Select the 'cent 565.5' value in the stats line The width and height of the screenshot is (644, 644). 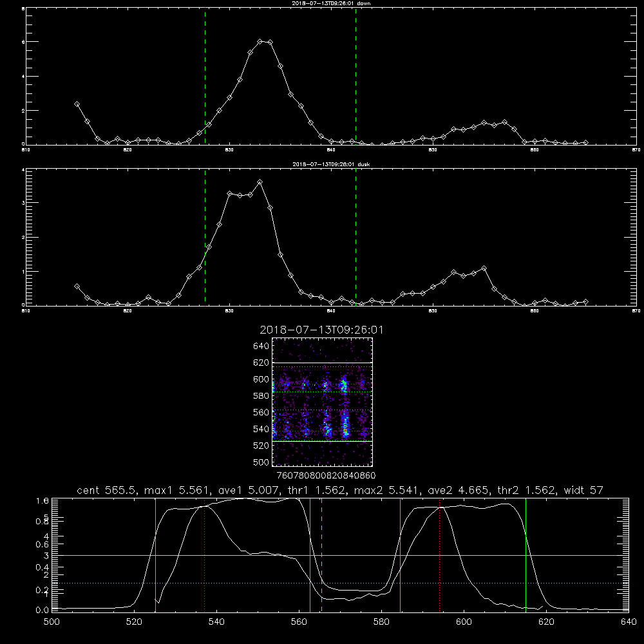click(107, 490)
